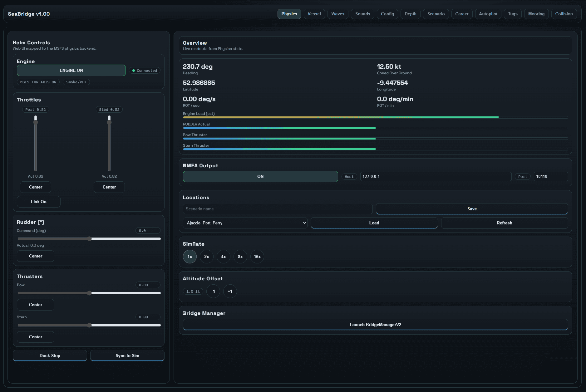Open the Autopilot tab
Image resolution: width=586 pixels, height=392 pixels.
pyautogui.click(x=488, y=14)
